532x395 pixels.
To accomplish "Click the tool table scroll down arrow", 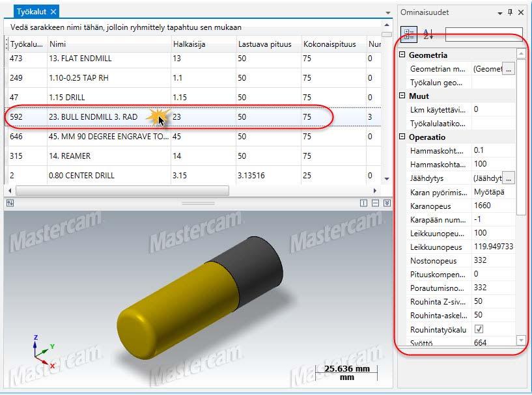I will pyautogui.click(x=386, y=179).
